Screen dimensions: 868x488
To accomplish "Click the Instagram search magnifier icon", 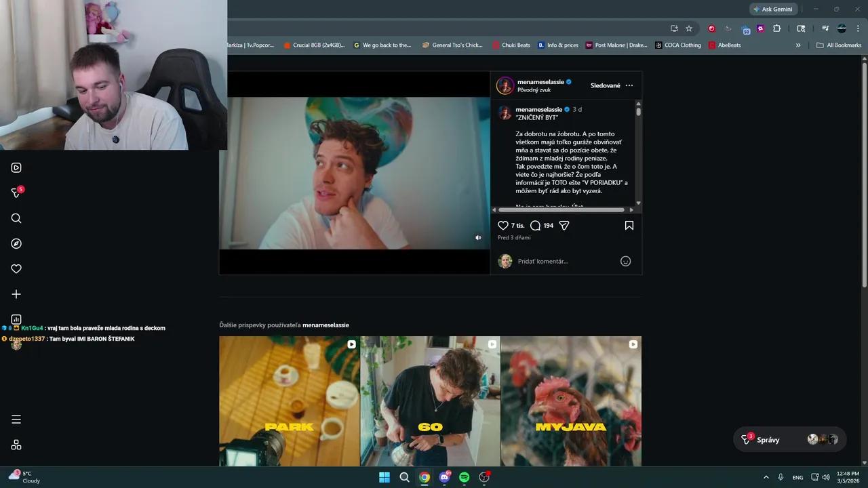I will coord(16,218).
